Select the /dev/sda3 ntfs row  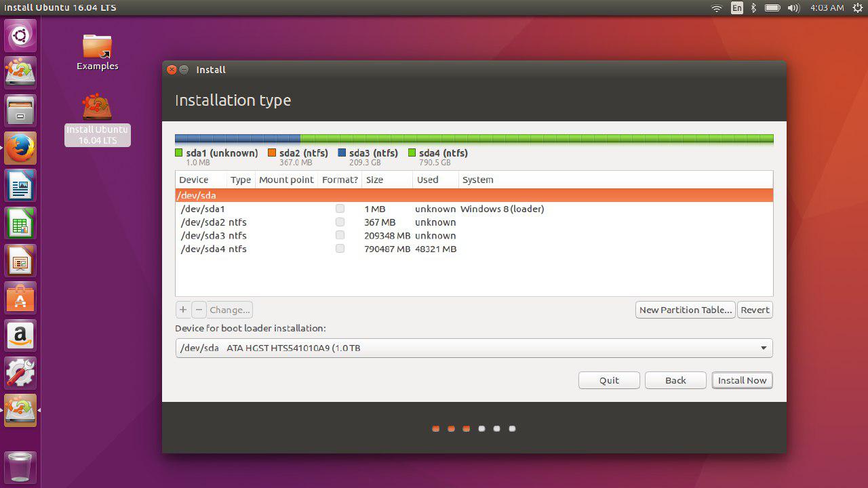[474, 235]
